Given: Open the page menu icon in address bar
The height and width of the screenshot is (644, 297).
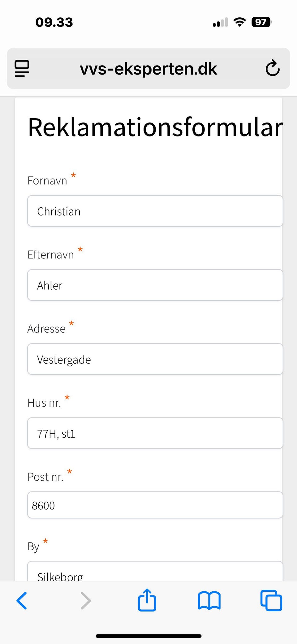Looking at the screenshot, I should [22, 68].
